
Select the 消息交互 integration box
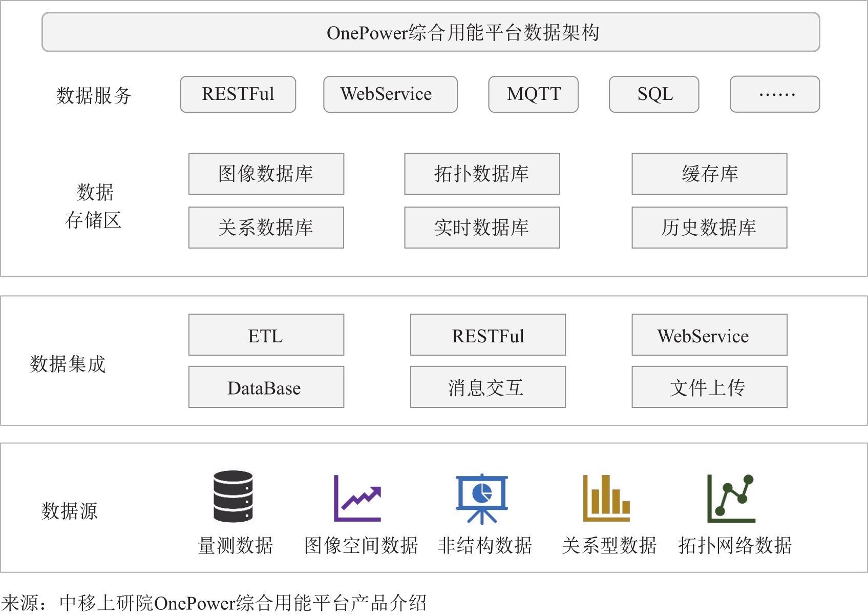tap(488, 387)
